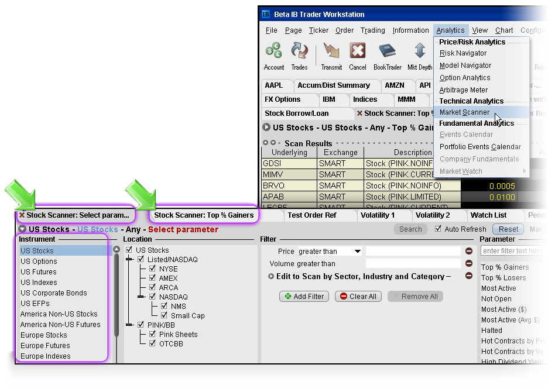Choose Risk Navigator menu item
The width and height of the screenshot is (555, 392).
(463, 53)
